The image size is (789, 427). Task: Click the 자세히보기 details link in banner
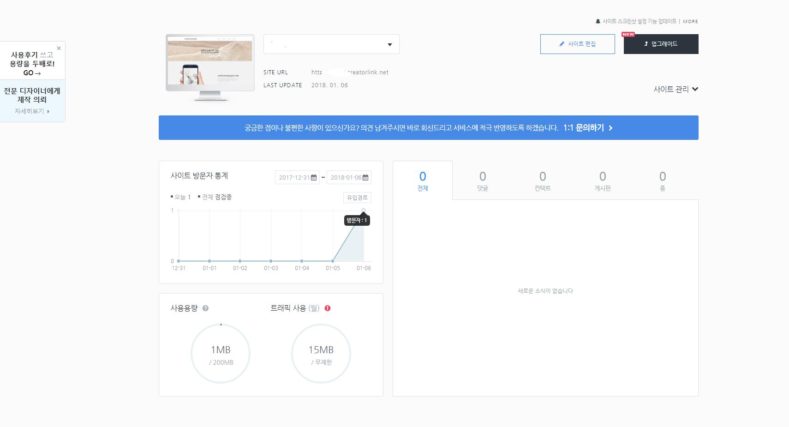pos(31,111)
